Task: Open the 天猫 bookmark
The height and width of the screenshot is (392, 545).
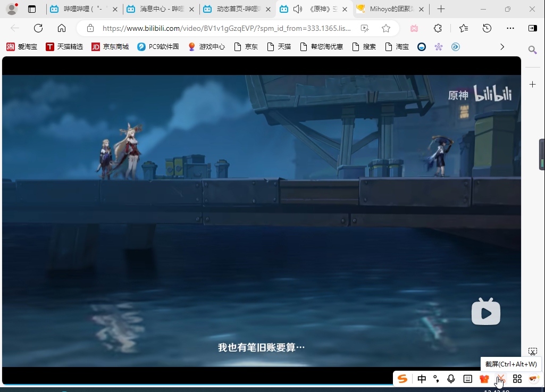Action: (279, 47)
